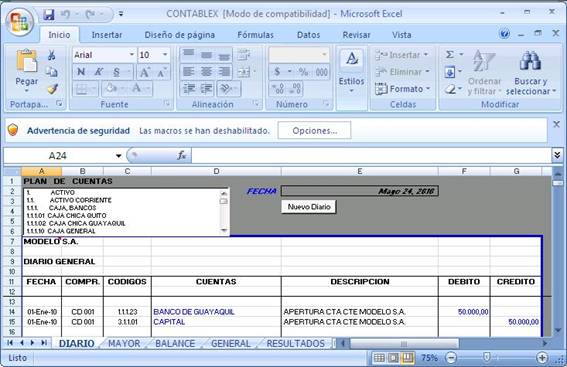This screenshot has width=567, height=367.
Task: Open the MAYOR sheet tab
Action: click(124, 343)
